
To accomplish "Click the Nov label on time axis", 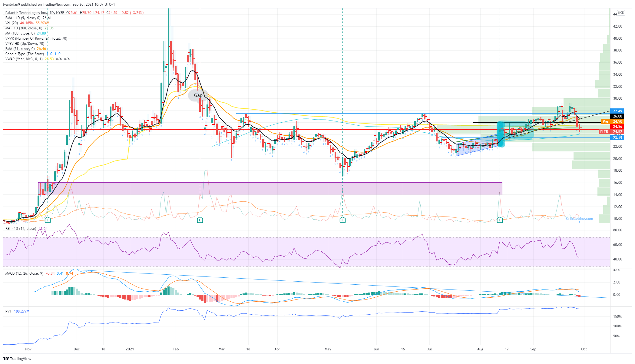I will 28,349.
